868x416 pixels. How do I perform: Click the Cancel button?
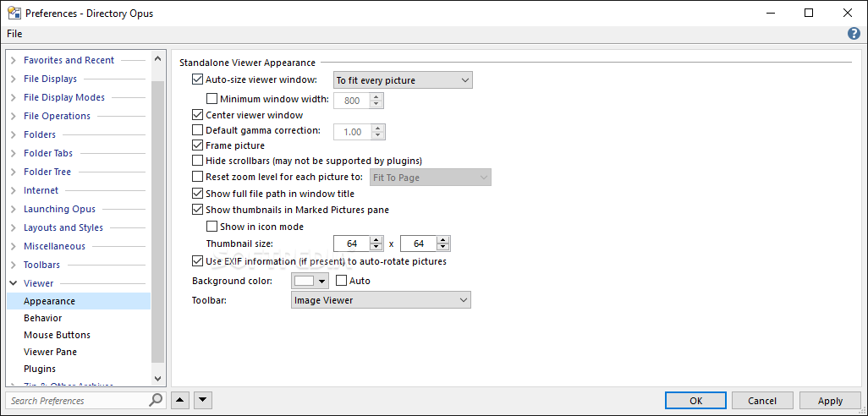click(x=762, y=401)
